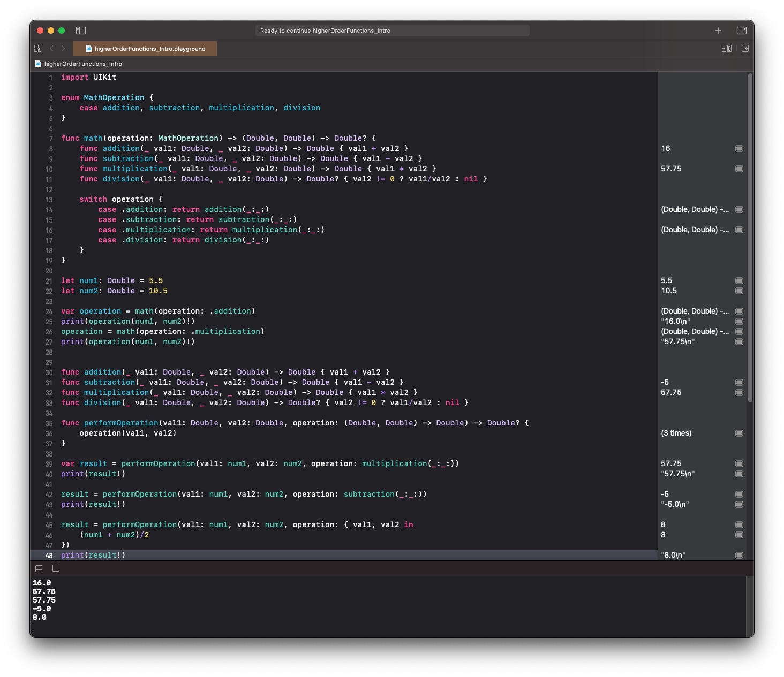The width and height of the screenshot is (784, 677).
Task: Click console output '-5.0'
Action: 42,608
